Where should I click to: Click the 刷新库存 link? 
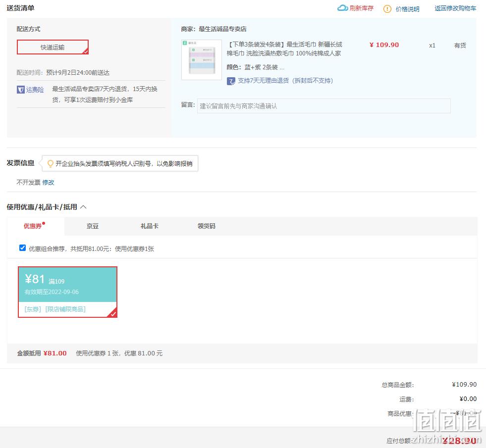[x=361, y=8]
